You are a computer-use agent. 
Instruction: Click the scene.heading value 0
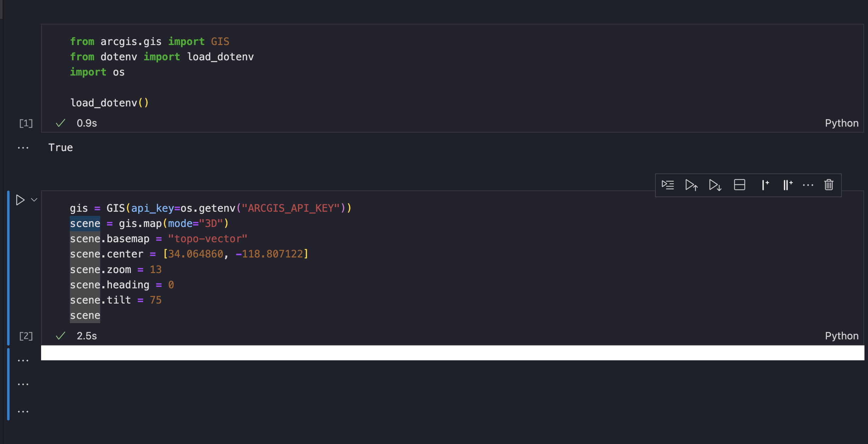171,285
